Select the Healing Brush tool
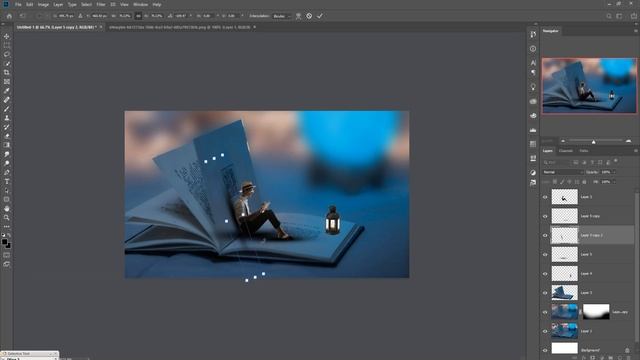 click(7, 100)
